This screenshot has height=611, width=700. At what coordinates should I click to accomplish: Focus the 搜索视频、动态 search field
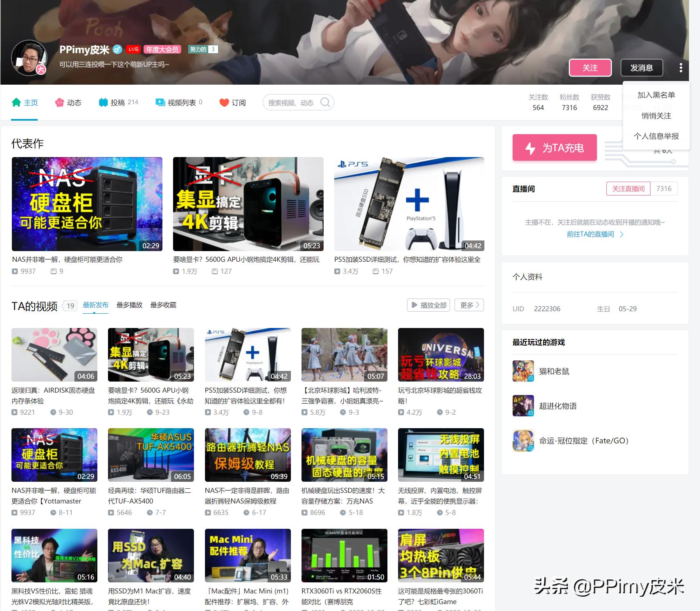pos(298,103)
